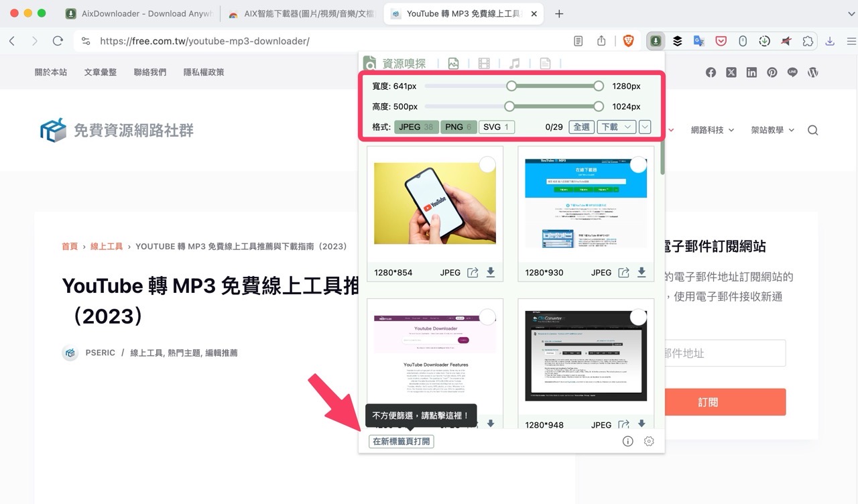Select the music note audio filter icon
The image size is (858, 504).
point(515,64)
